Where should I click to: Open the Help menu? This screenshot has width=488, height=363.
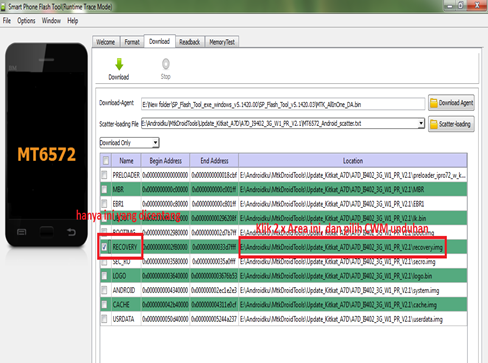pos(73,21)
